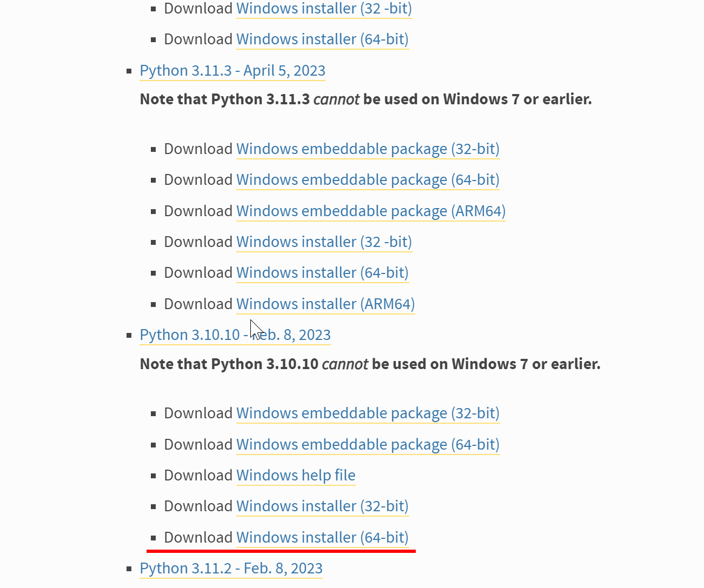Image resolution: width=704 pixels, height=588 pixels.
Task: Click the bullet marker beside Python 3.10.10 heading
Action: (129, 336)
